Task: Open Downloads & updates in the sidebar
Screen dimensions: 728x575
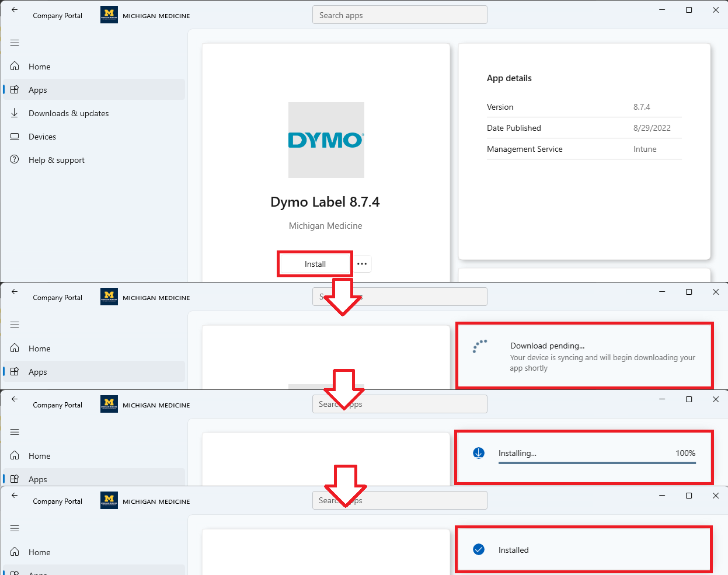Action: 68,113
